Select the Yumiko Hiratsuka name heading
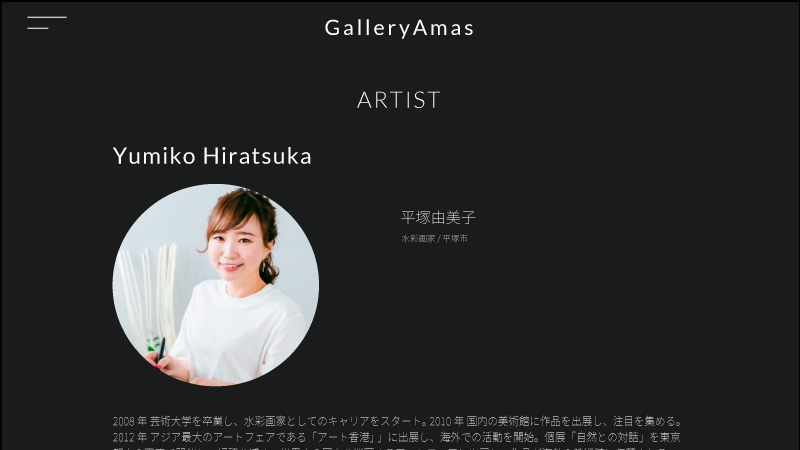 tap(212, 156)
